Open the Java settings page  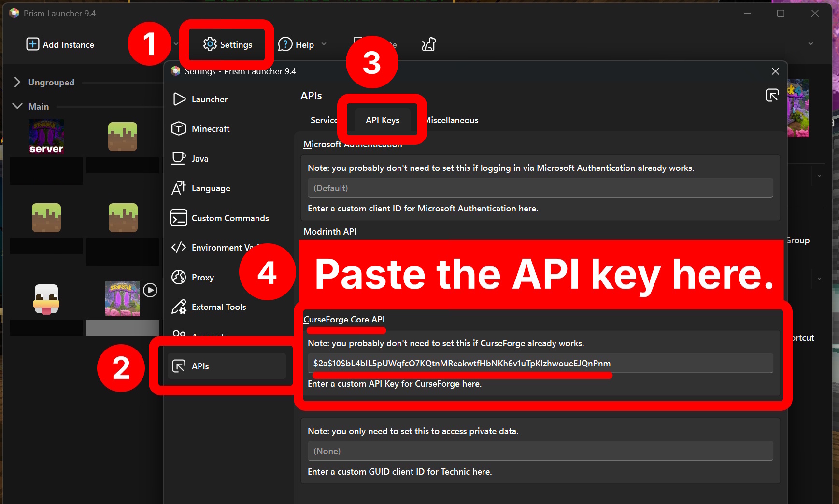pos(199,159)
